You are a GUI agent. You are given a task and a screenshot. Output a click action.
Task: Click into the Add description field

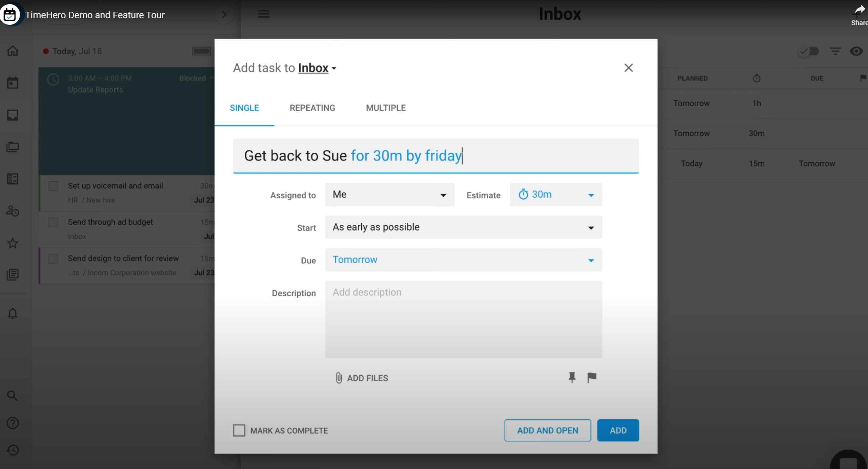point(463,319)
